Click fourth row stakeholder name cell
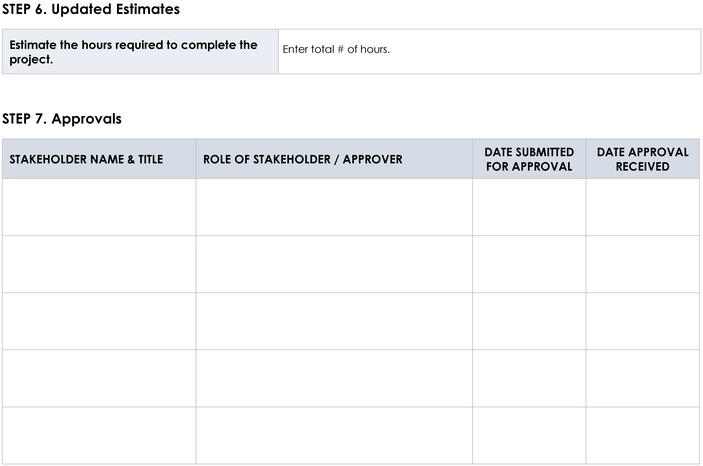This screenshot has height=466, width=703. 99,378
